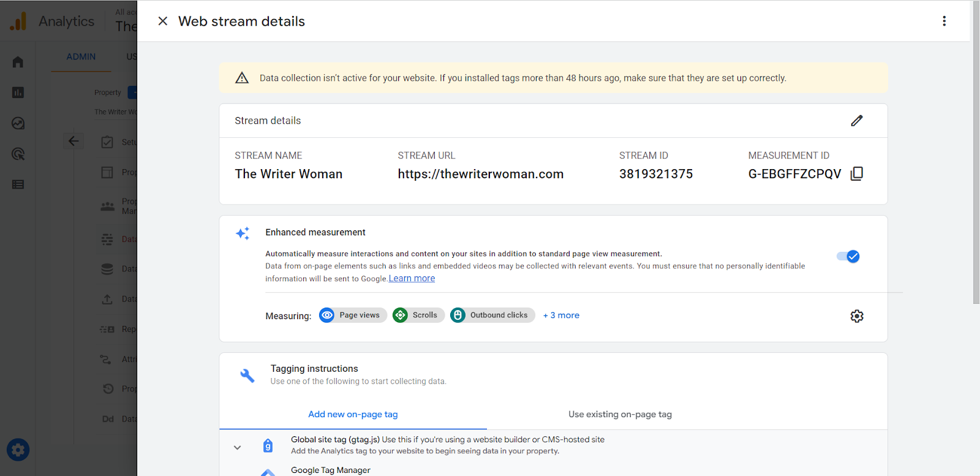Open Admin via the bottom-left gear

pyautogui.click(x=18, y=450)
